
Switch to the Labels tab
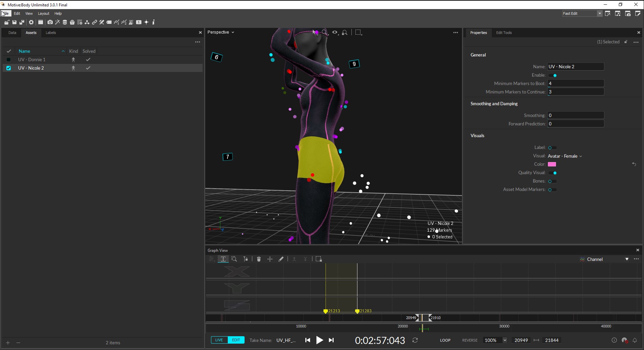[x=51, y=33]
